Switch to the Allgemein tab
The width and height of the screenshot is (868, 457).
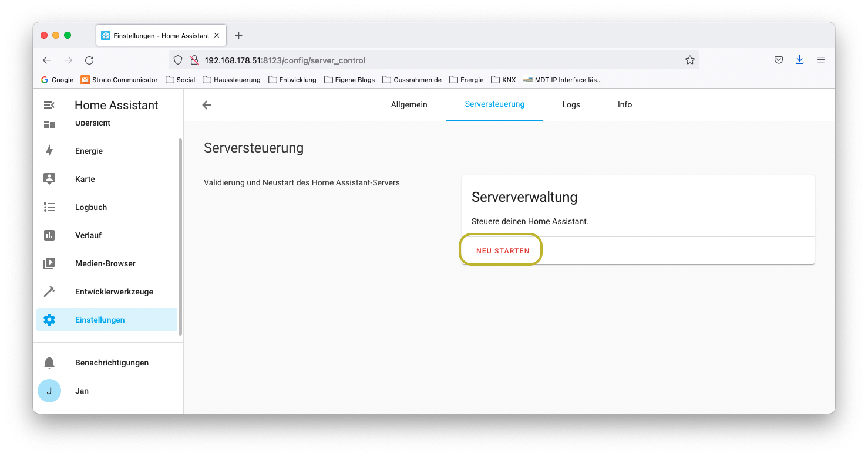[409, 104]
